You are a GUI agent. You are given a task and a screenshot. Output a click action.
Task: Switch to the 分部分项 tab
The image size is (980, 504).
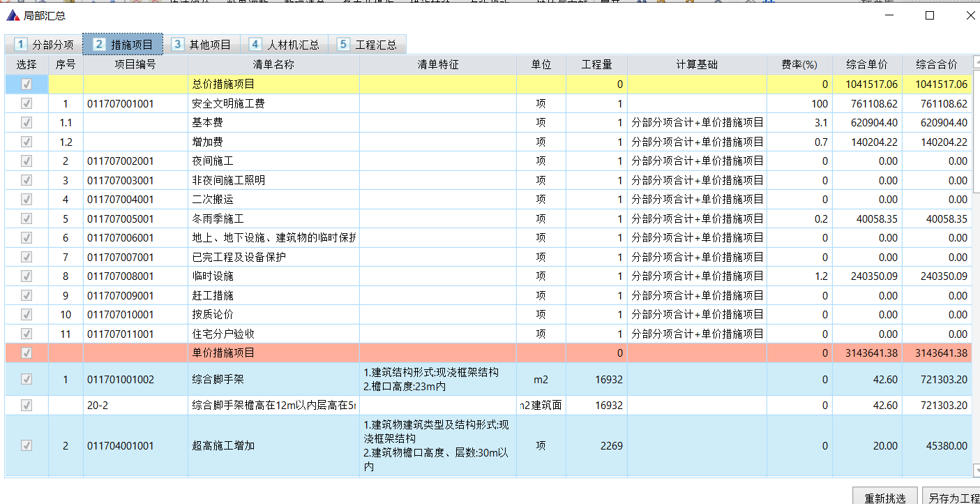(44, 45)
